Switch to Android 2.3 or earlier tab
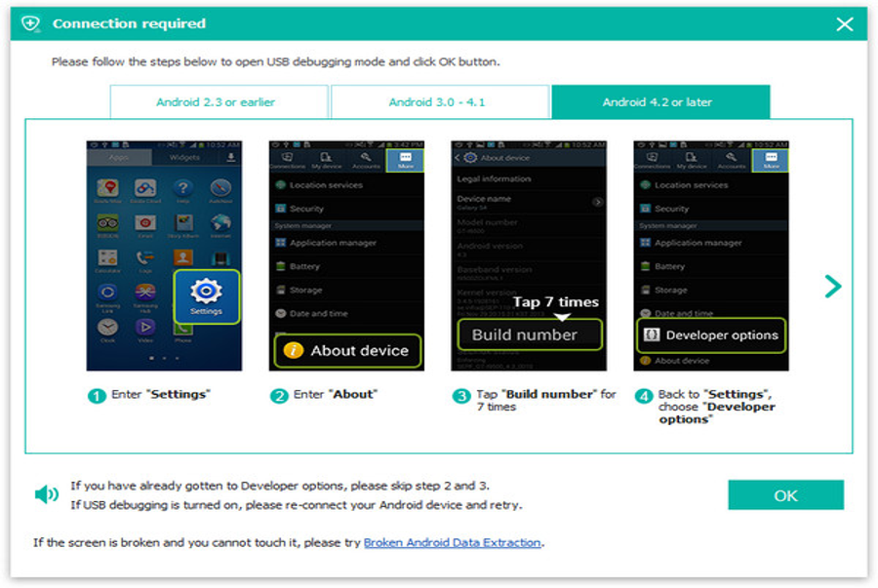Image resolution: width=878 pixels, height=588 pixels. pyautogui.click(x=216, y=102)
